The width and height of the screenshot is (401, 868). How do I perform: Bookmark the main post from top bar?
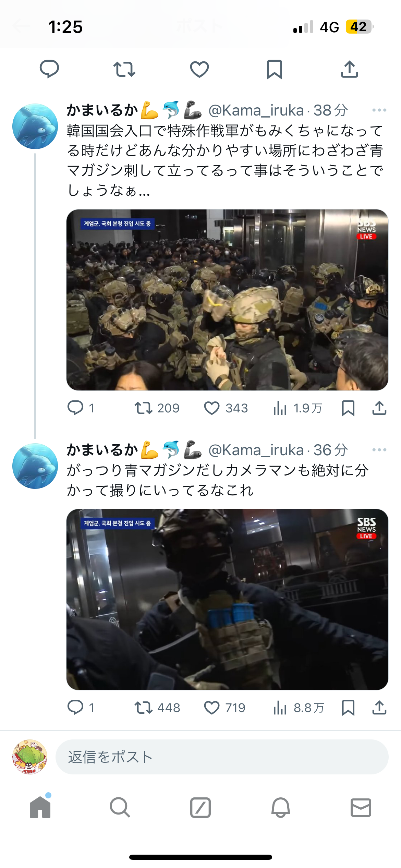pos(275,69)
